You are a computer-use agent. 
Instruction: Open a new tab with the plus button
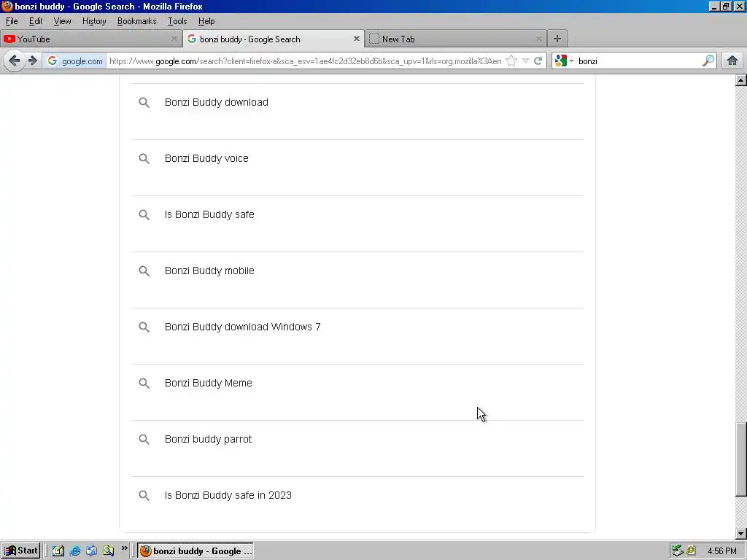pos(557,39)
